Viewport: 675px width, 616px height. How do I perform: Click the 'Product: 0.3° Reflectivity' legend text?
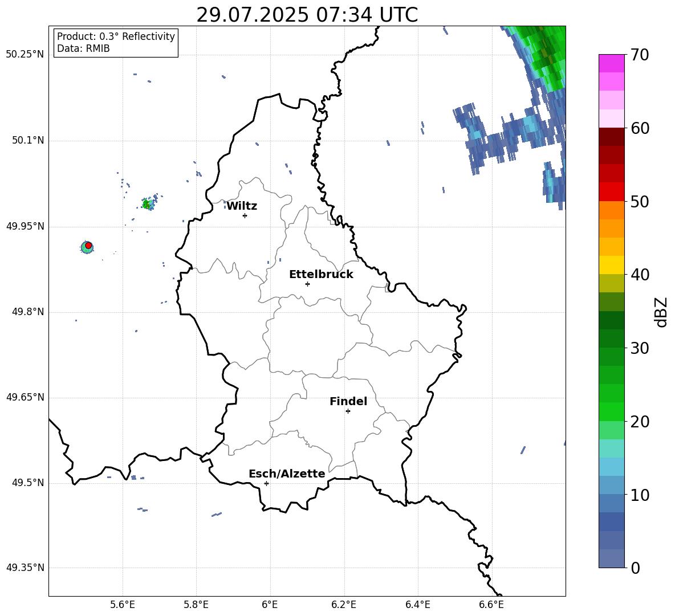pyautogui.click(x=116, y=36)
